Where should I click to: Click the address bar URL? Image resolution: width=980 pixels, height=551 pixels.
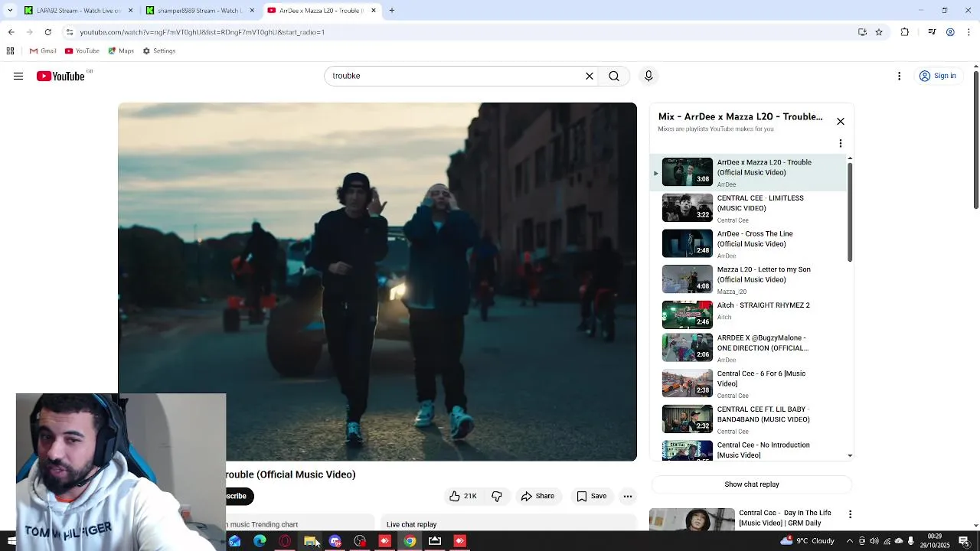click(202, 32)
